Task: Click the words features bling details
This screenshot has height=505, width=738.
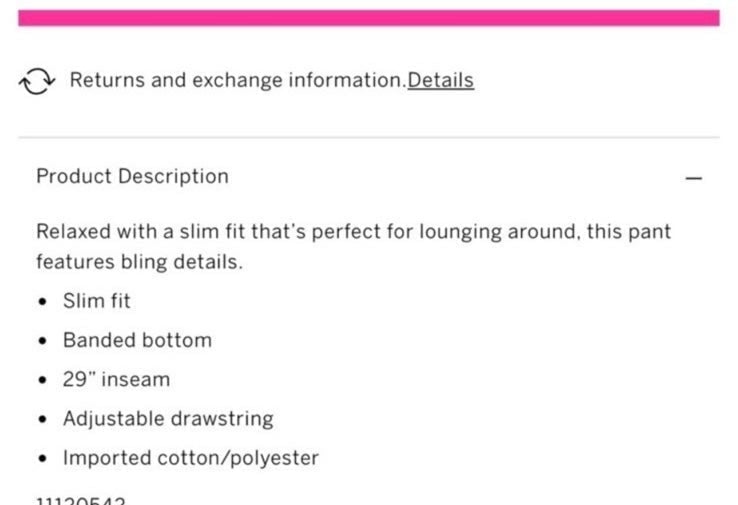Action: point(139,262)
